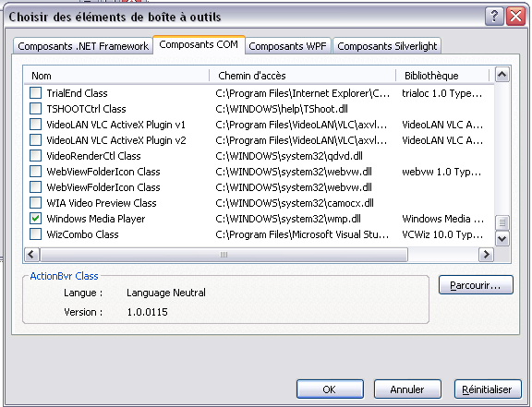Sort list by the Nom column header
The image size is (532, 407).
[x=116, y=76]
